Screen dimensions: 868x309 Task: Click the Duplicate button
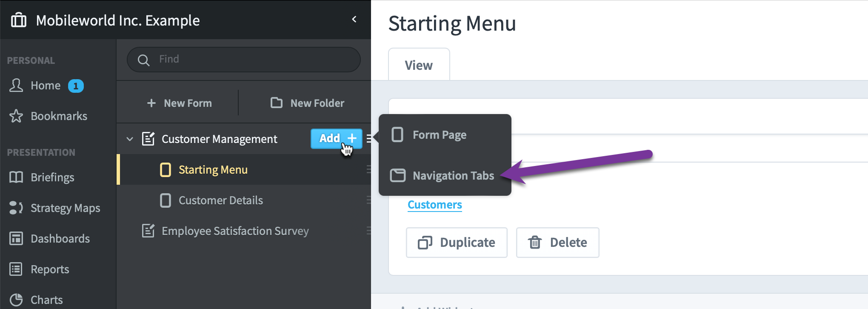click(457, 242)
